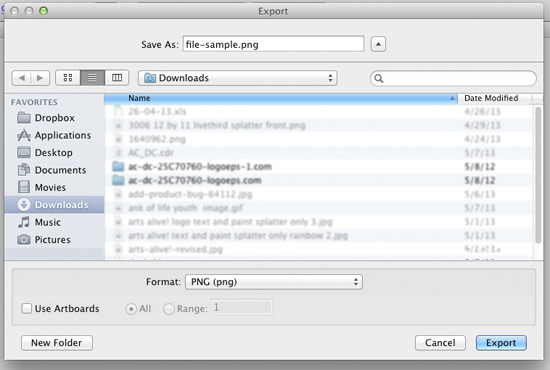This screenshot has height=370, width=550.
Task: Click the Cancel button
Action: point(440,343)
